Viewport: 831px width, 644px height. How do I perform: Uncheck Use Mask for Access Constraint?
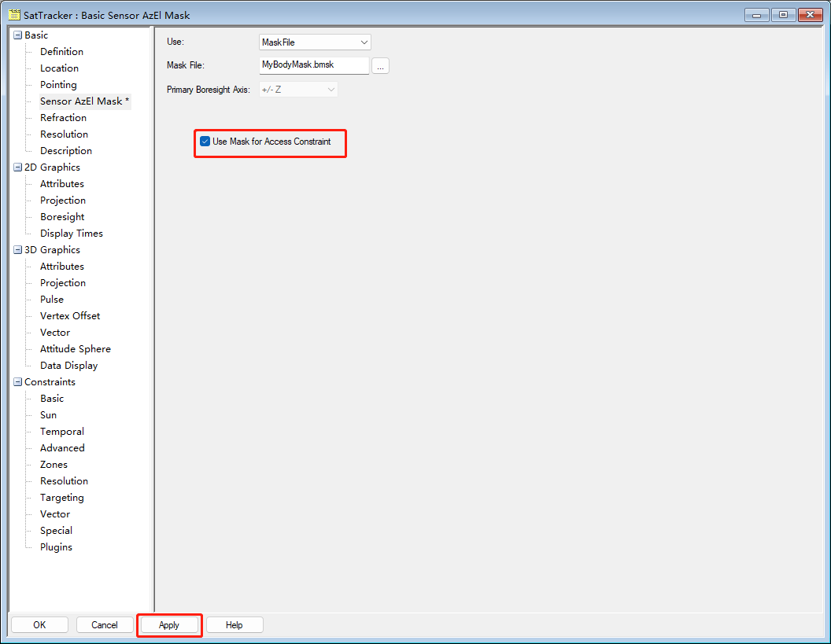[205, 142]
